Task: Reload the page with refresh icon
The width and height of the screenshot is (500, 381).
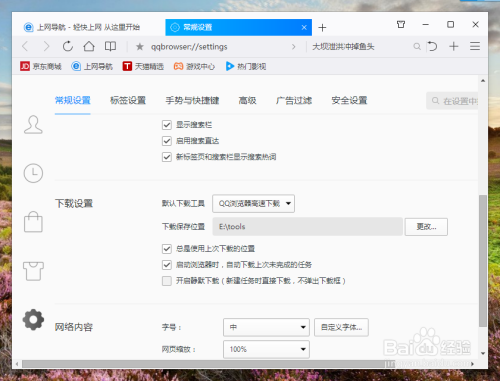Action: tap(68, 46)
